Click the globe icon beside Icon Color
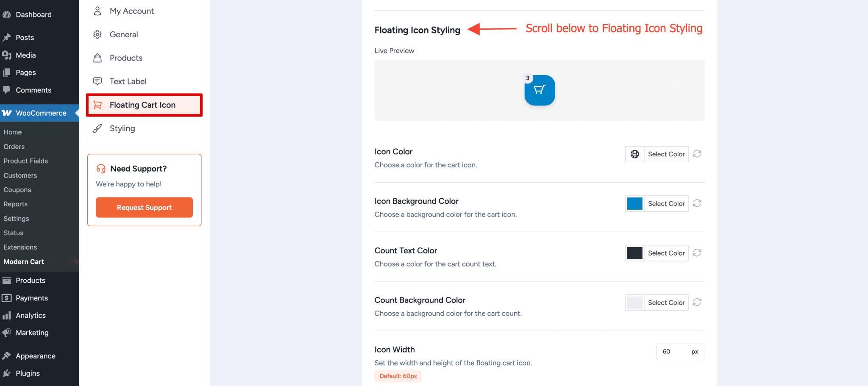Viewport: 868px width, 386px height. (634, 154)
